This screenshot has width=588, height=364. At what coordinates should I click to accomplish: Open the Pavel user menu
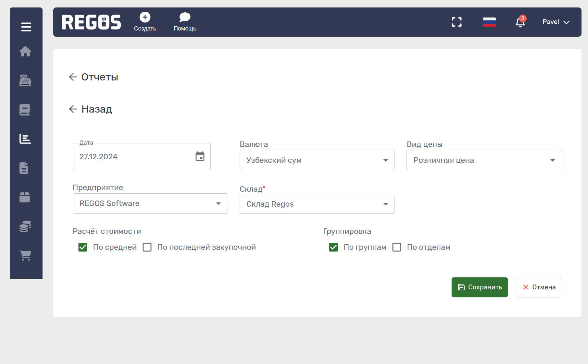click(556, 22)
